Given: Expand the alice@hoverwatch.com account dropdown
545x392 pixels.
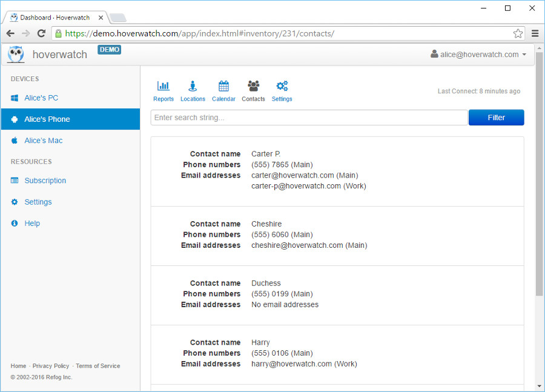Looking at the screenshot, I should 478,55.
